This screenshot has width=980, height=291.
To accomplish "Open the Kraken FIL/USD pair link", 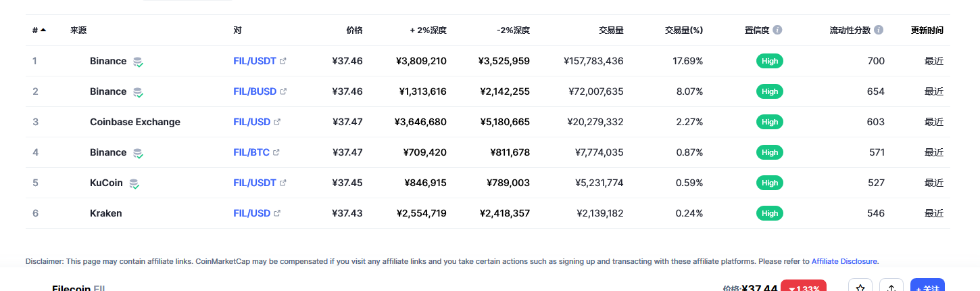I will click(x=251, y=213).
